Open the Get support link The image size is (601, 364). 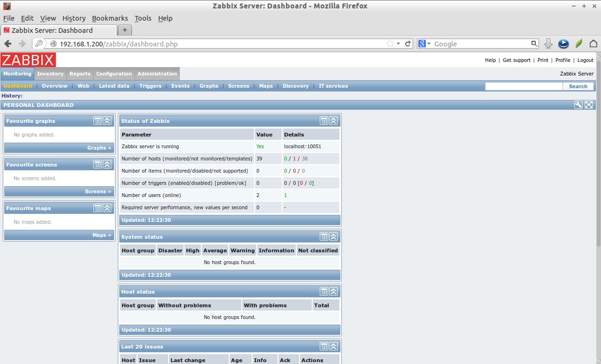[516, 60]
